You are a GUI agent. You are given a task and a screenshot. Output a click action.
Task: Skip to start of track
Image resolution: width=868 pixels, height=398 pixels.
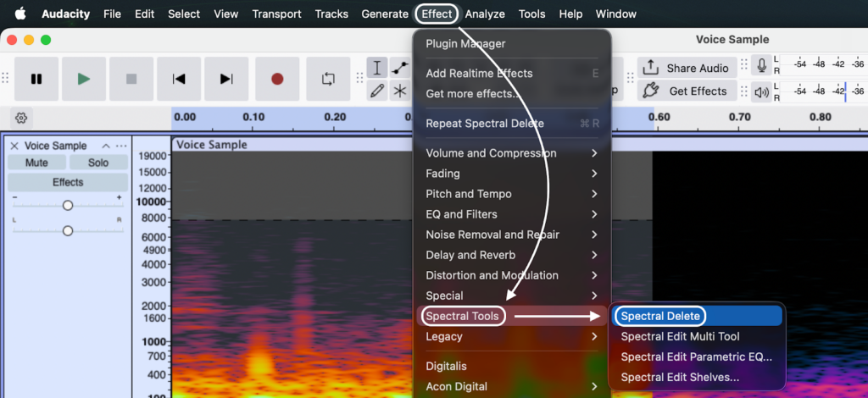click(x=179, y=79)
